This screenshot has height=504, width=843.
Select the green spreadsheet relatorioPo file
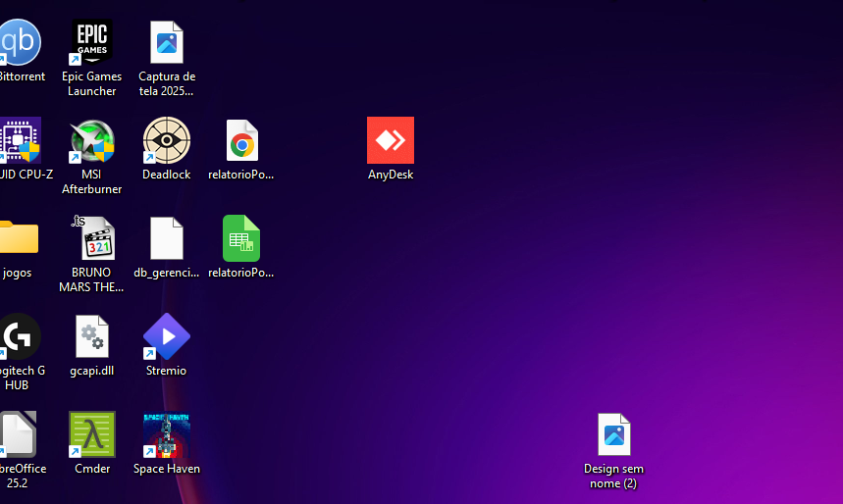tap(241, 238)
